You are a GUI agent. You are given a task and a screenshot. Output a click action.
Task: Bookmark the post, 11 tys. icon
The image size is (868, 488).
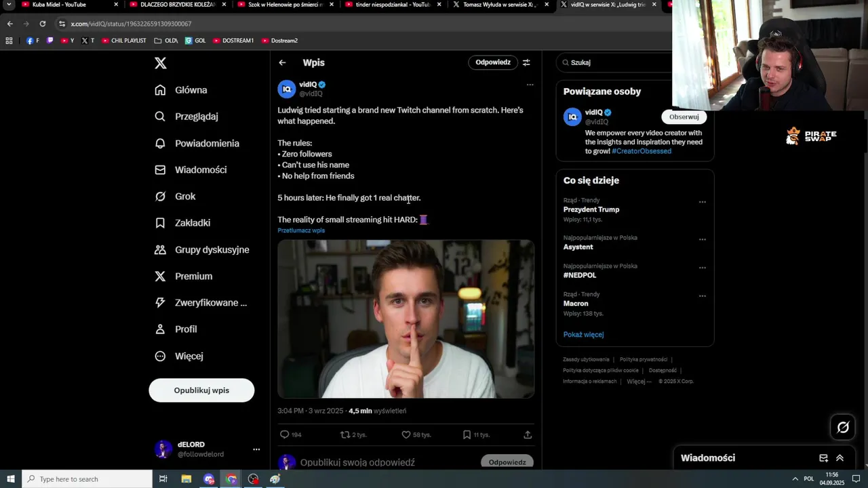[x=467, y=434]
